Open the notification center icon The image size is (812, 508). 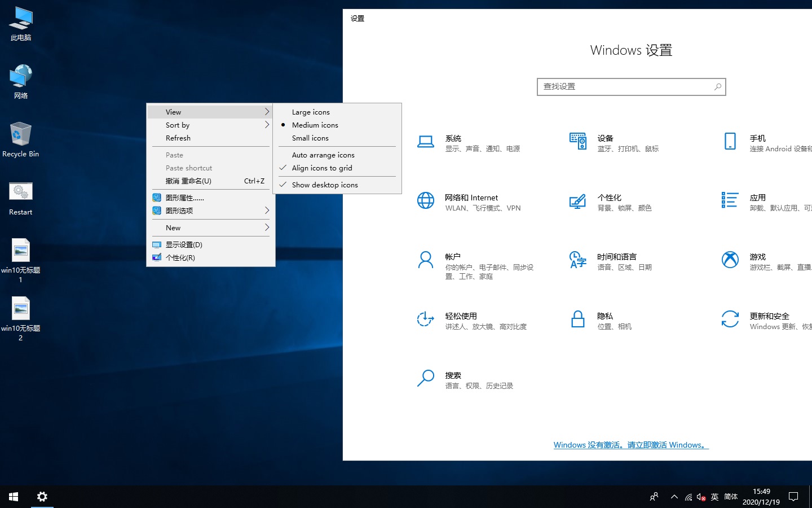(x=793, y=497)
